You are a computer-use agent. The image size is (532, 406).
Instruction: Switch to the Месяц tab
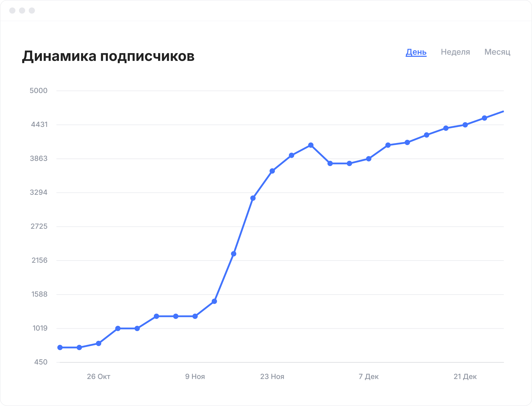click(x=497, y=52)
